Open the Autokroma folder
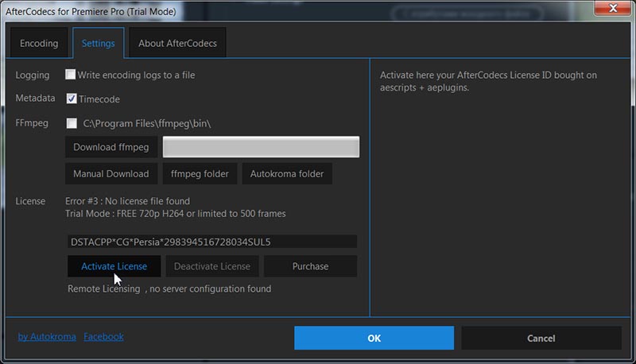This screenshot has width=636, height=364. (x=287, y=174)
